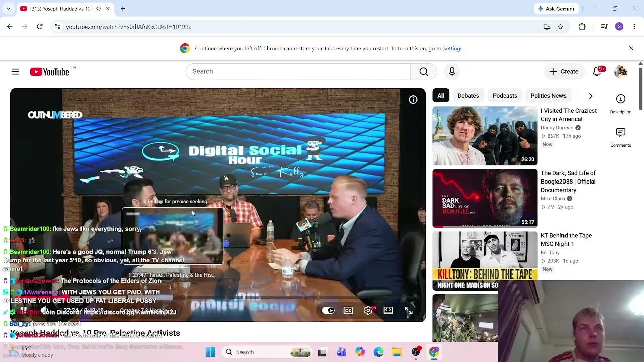Open the weather widget showing Mostly cloudy

tap(31, 352)
